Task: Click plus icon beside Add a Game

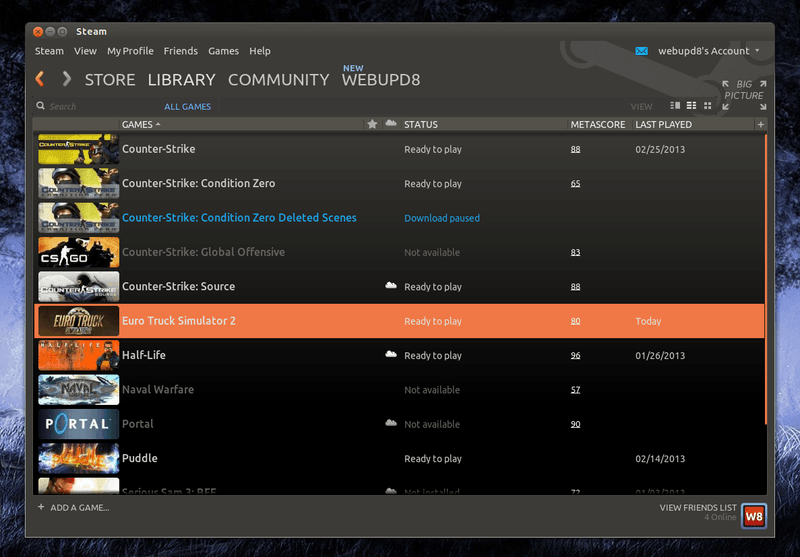Action: pyautogui.click(x=41, y=507)
